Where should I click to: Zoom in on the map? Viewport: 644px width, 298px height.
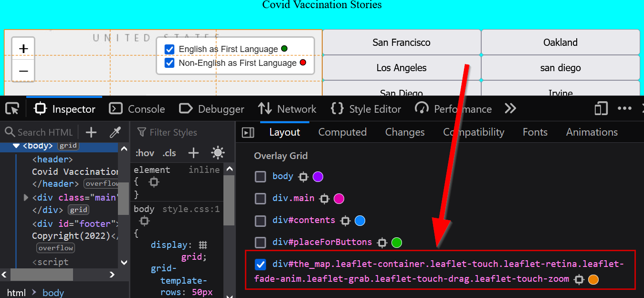[23, 49]
